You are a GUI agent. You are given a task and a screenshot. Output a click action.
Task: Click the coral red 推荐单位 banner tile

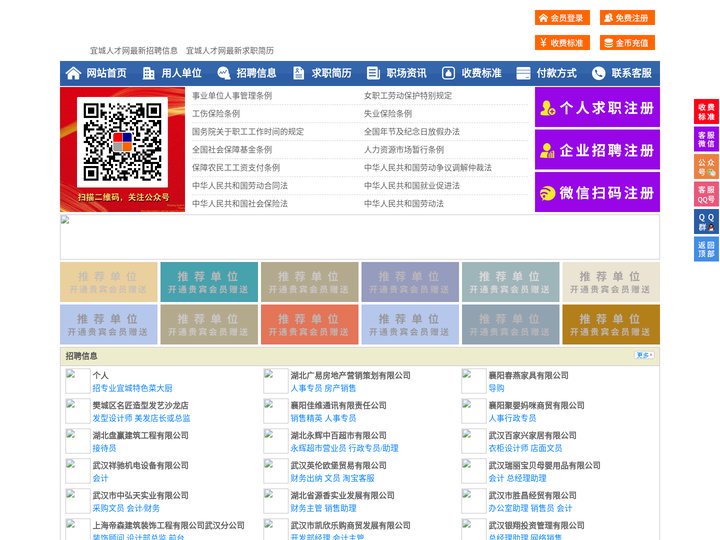click(x=309, y=324)
